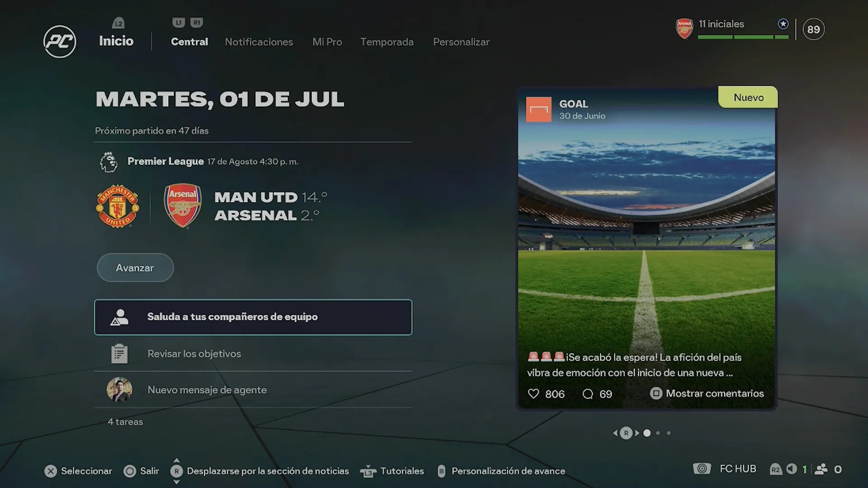The height and width of the screenshot is (488, 868).
Task: Click the GOAL orange source logo
Action: pyautogui.click(x=538, y=109)
